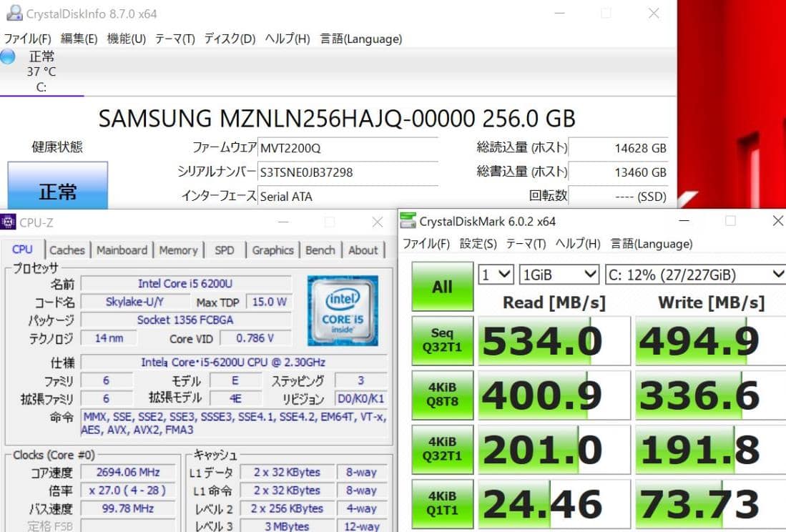The image size is (786, 532).
Task: Open the 編集(E) menu in CrystalDiskInfo
Action: (x=79, y=39)
